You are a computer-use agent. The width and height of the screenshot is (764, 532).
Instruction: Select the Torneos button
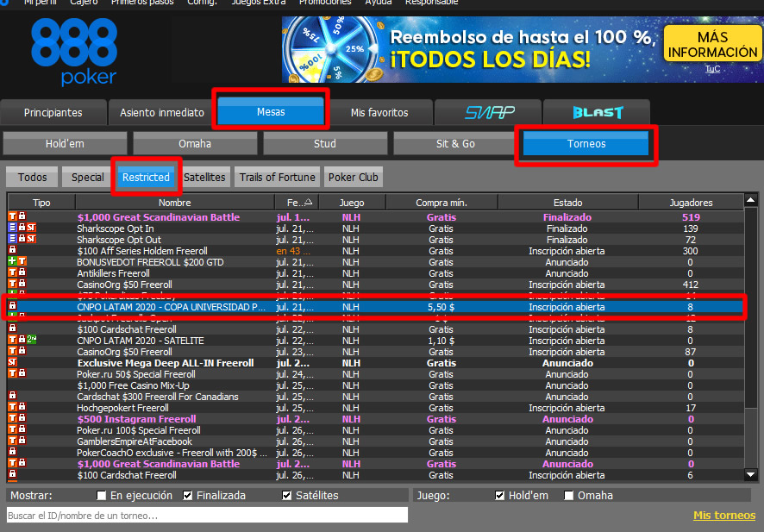tap(586, 144)
